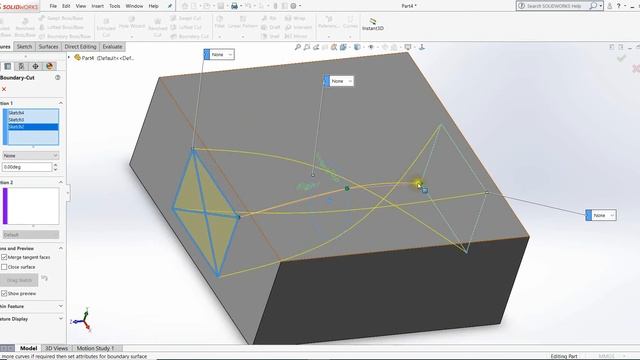Click the Boundary Cut tool icon in the ribbon
Viewport: 640px width, 360px height.
[173, 36]
